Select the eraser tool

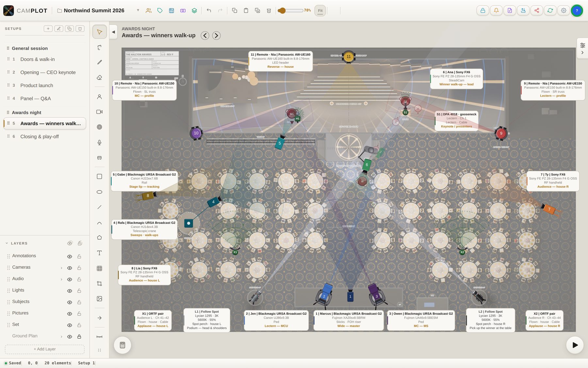coord(100,78)
